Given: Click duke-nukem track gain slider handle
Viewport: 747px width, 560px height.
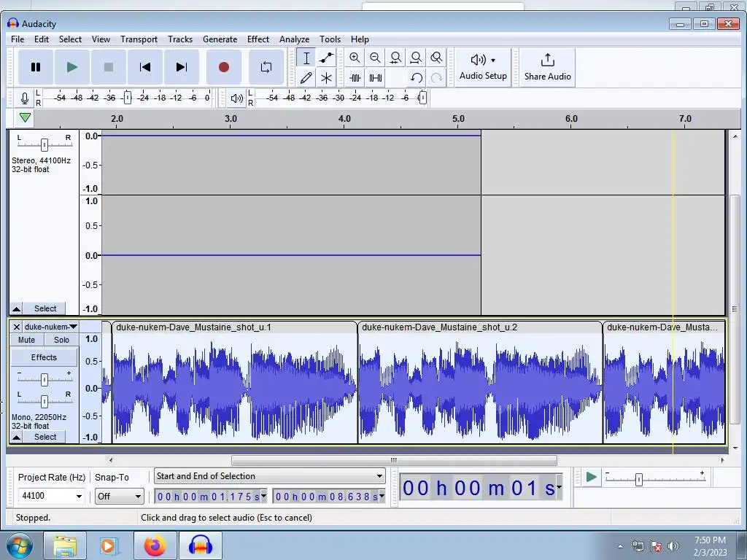Looking at the screenshot, I should (x=44, y=379).
